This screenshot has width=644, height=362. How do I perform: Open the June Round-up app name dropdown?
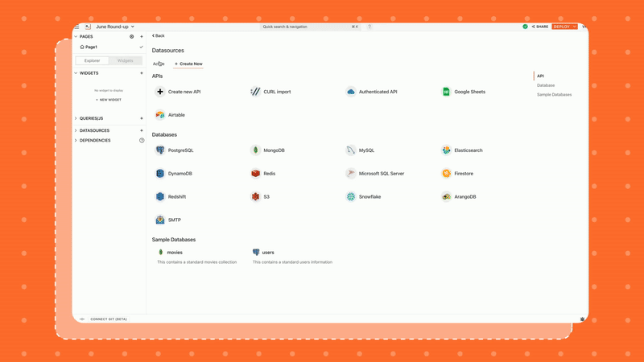(x=114, y=27)
